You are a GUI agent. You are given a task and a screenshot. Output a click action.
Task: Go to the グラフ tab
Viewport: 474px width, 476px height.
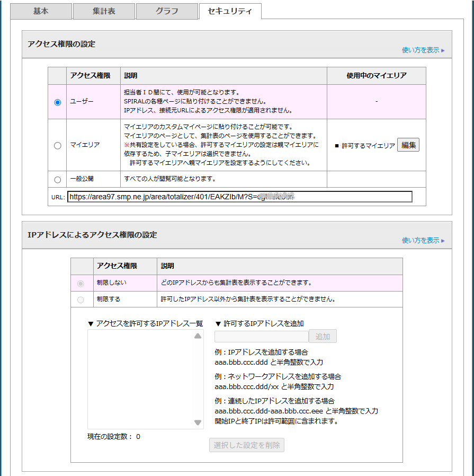pos(167,11)
